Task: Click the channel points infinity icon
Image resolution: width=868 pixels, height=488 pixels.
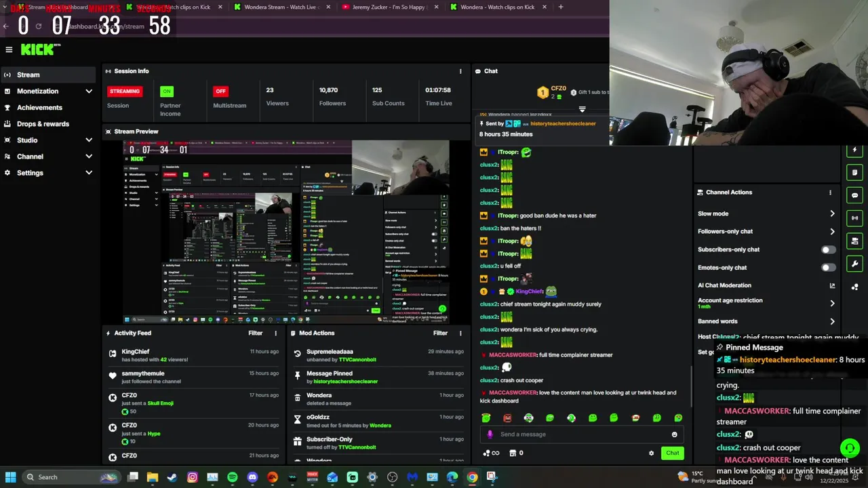Action: (491, 453)
